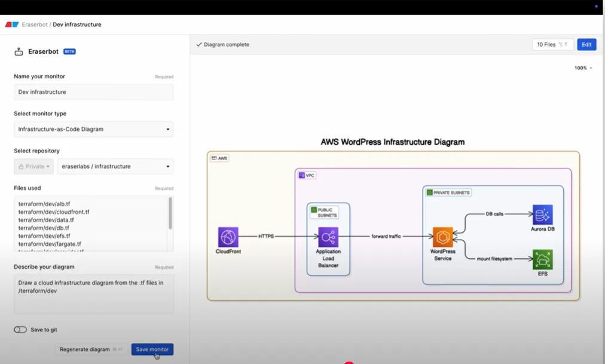605x364 pixels.
Task: Select terraform/dev/data.tf in files list
Action: (x=46, y=220)
